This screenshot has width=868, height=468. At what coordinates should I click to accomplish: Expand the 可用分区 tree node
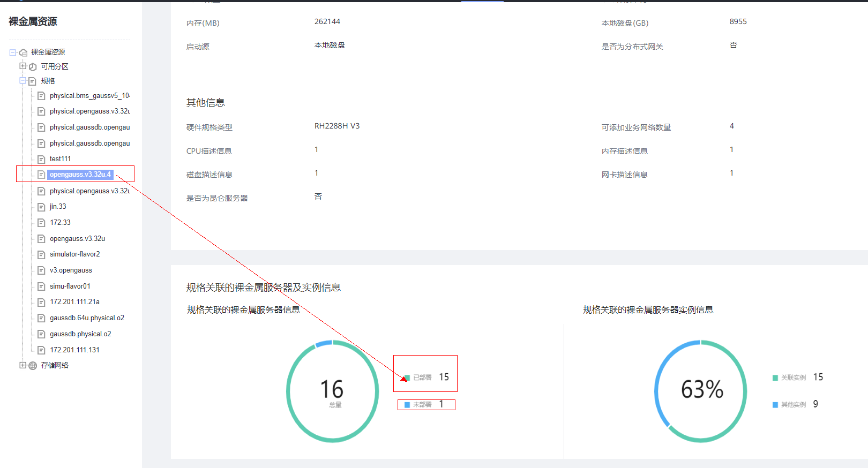(x=23, y=66)
